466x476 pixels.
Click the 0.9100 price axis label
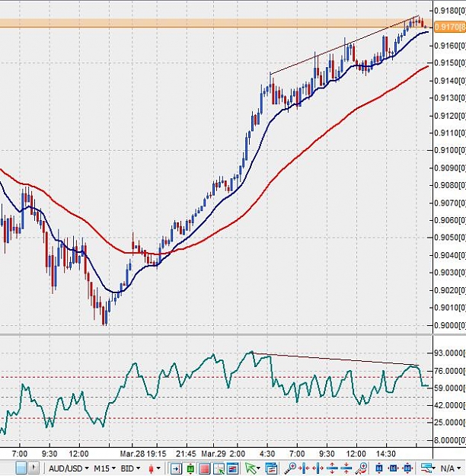pyautogui.click(x=450, y=150)
